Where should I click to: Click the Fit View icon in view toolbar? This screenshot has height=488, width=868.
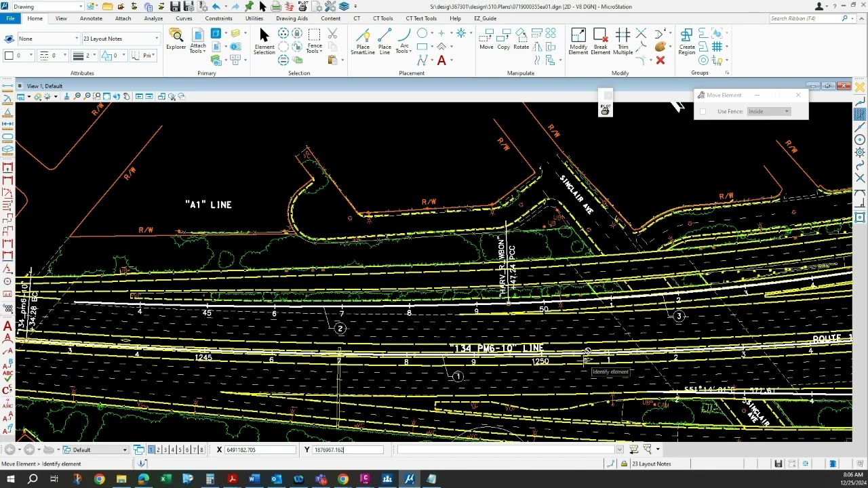click(x=106, y=96)
